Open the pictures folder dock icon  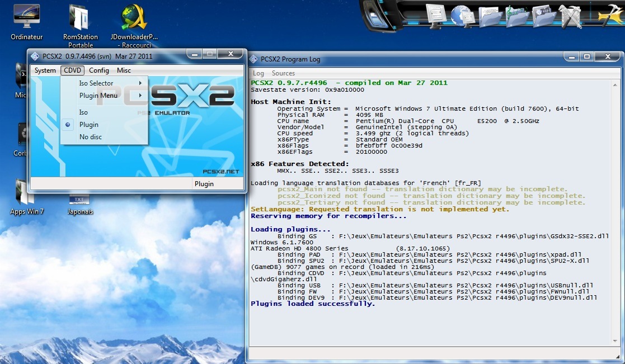[544, 17]
